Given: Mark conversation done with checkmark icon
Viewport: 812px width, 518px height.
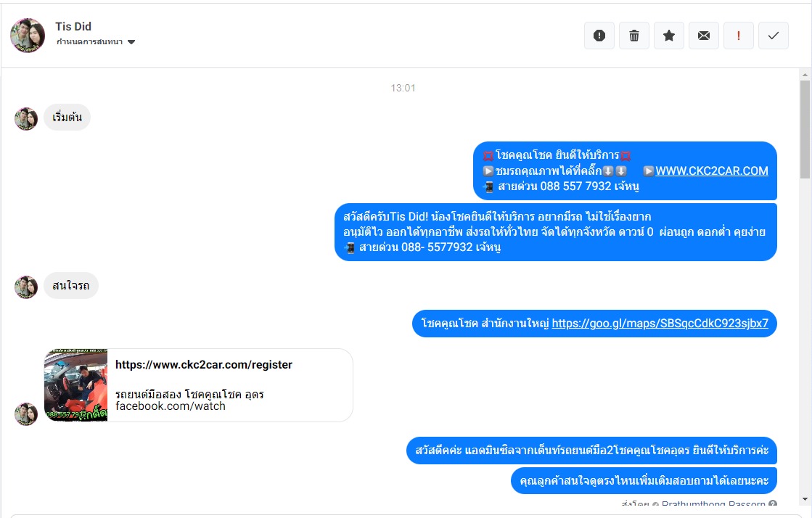Looking at the screenshot, I should (773, 36).
